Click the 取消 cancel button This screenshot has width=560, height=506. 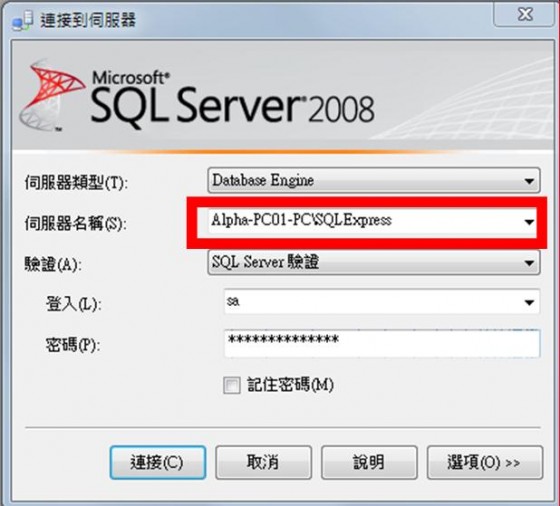[264, 462]
